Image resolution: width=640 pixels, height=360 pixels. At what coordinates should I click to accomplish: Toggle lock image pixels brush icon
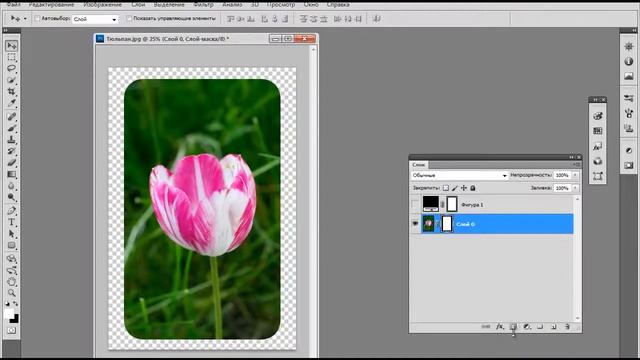click(x=455, y=188)
